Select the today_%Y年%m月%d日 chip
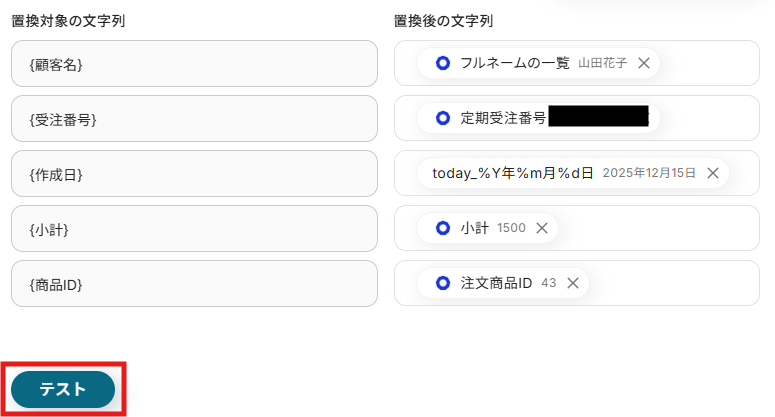 coord(512,173)
